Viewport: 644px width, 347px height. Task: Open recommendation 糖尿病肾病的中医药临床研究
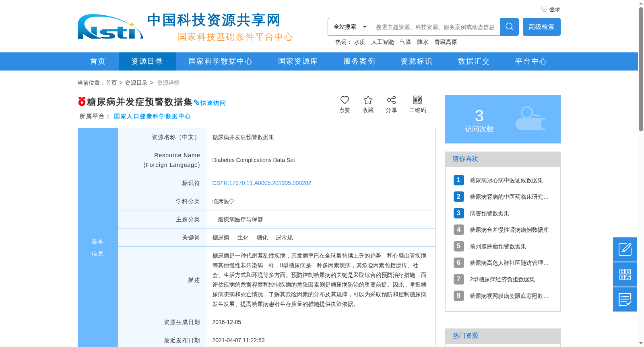(509, 197)
